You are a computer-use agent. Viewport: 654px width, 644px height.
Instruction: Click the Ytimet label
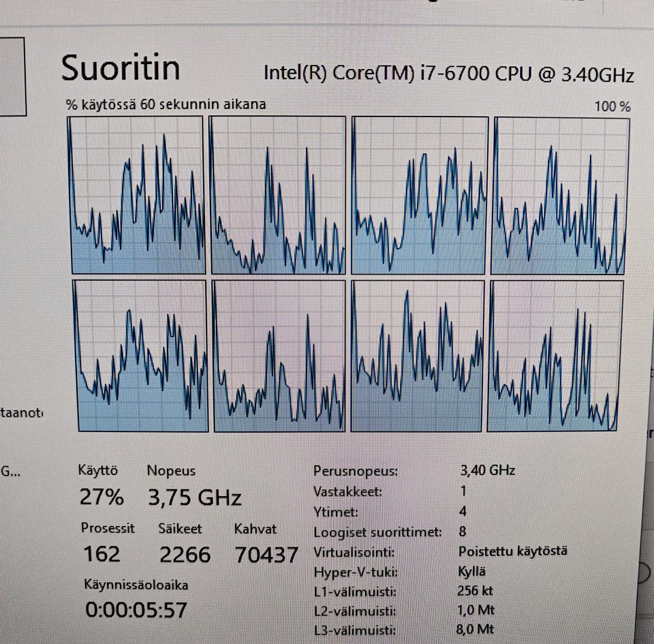coord(335,512)
